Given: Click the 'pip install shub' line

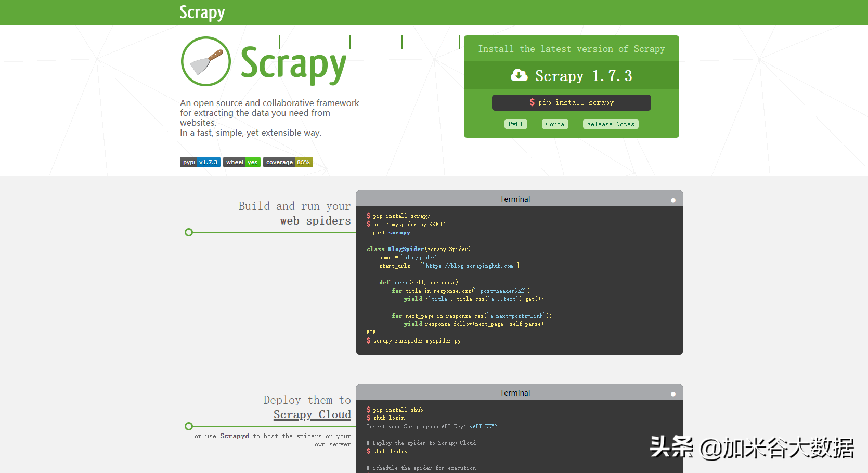Looking at the screenshot, I should pos(395,410).
